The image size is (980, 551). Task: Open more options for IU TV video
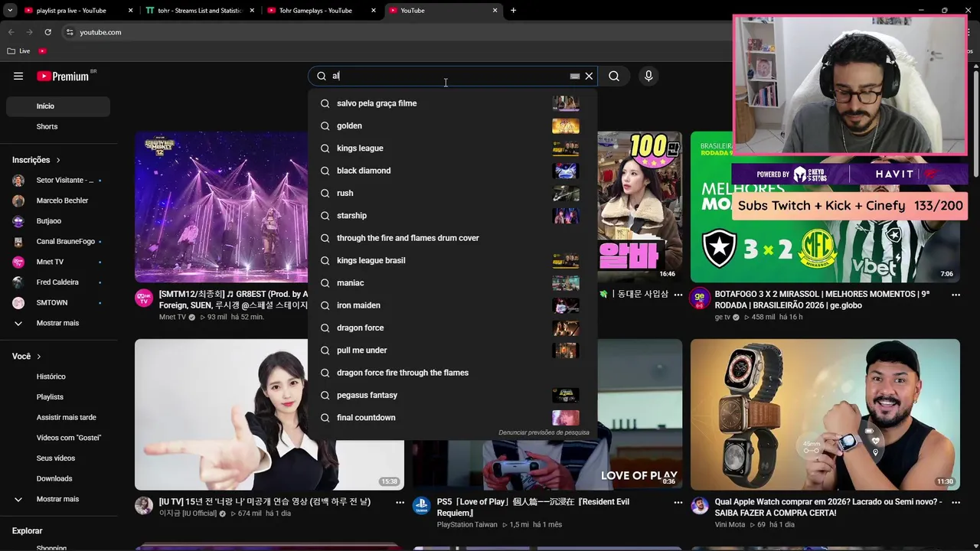(x=400, y=503)
